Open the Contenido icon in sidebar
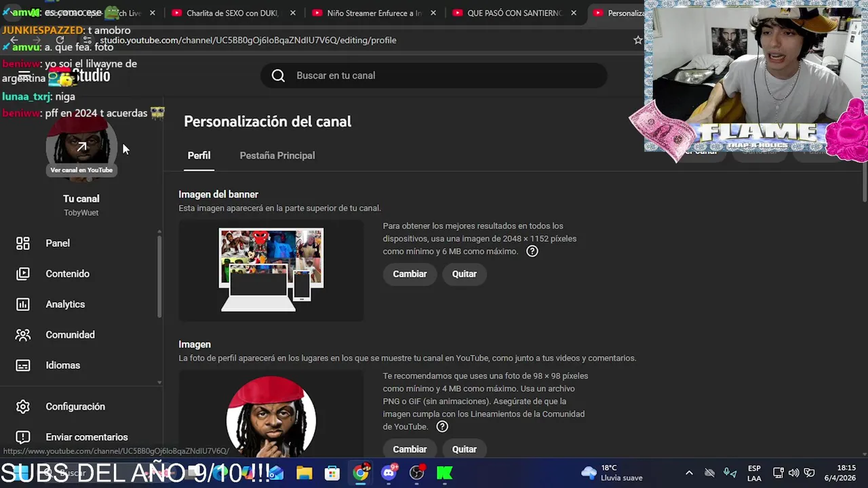Image resolution: width=868 pixels, height=488 pixels. (x=23, y=274)
